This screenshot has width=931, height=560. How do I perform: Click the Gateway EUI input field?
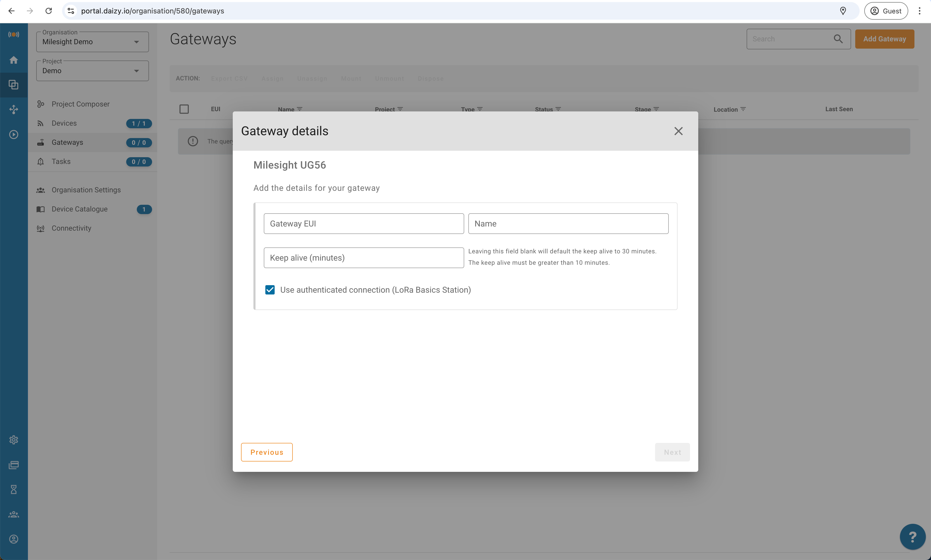(363, 224)
